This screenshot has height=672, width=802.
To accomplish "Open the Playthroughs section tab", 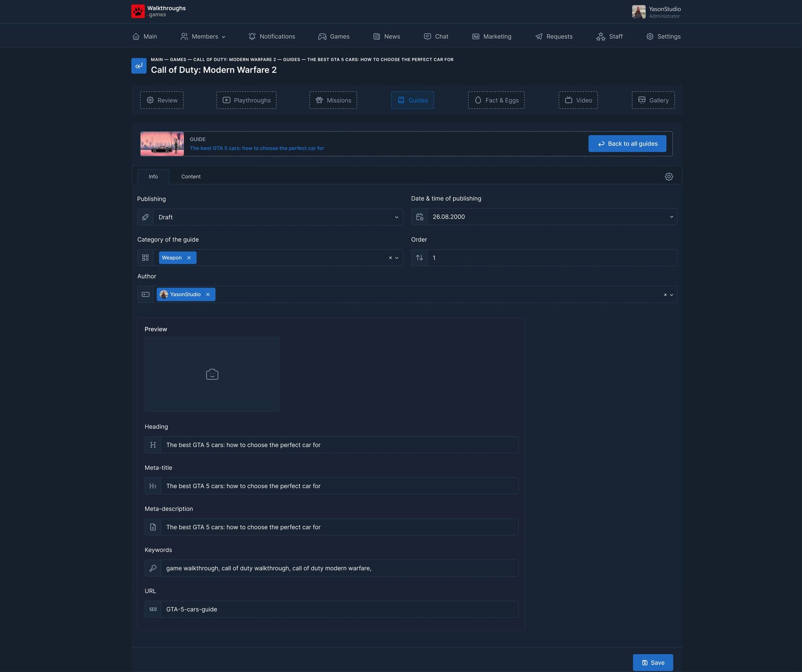I will pos(246,100).
